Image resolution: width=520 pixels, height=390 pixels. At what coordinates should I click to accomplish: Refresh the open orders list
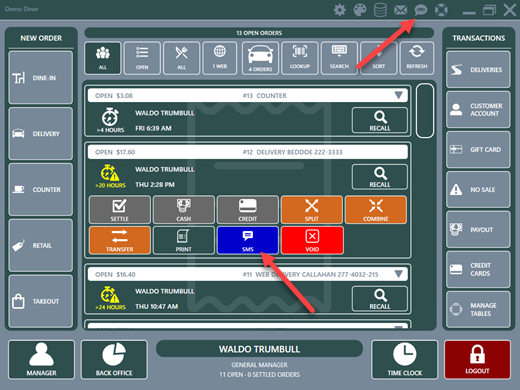(x=417, y=58)
